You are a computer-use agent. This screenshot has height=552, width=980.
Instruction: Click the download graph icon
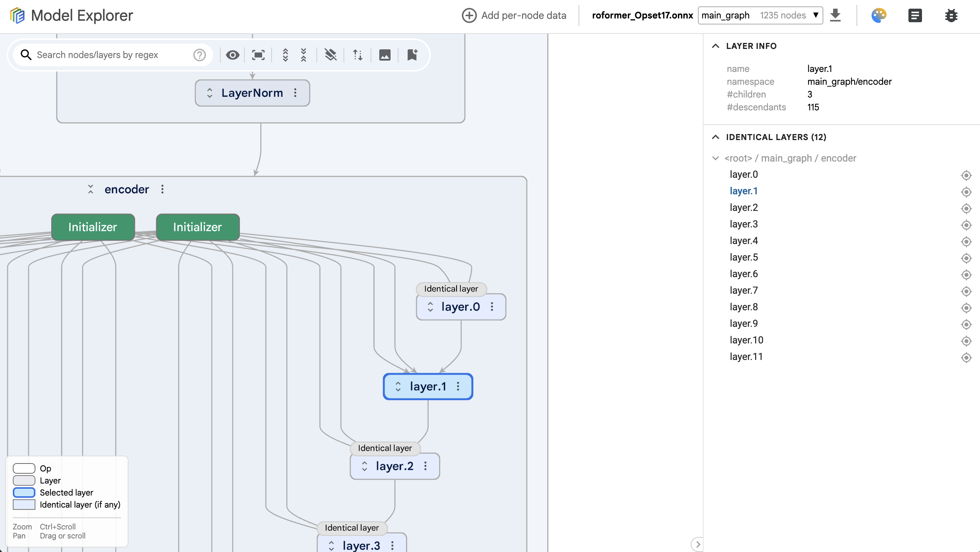(x=835, y=15)
